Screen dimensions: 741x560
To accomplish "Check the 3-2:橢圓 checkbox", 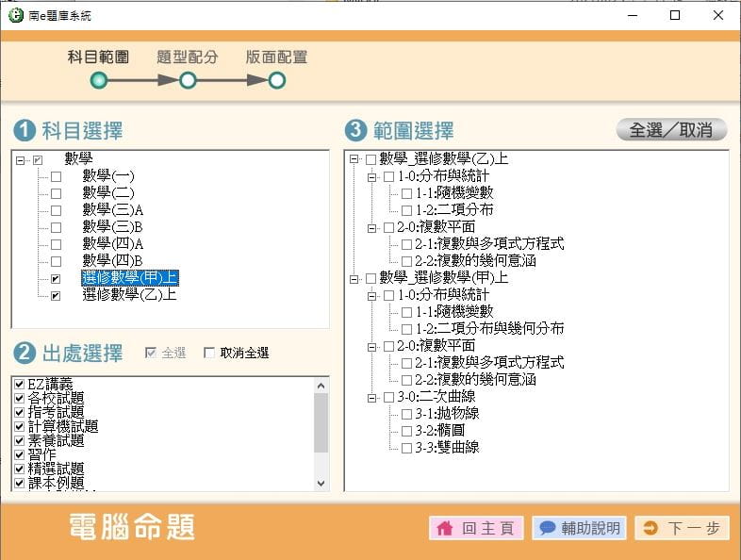I will (x=406, y=431).
